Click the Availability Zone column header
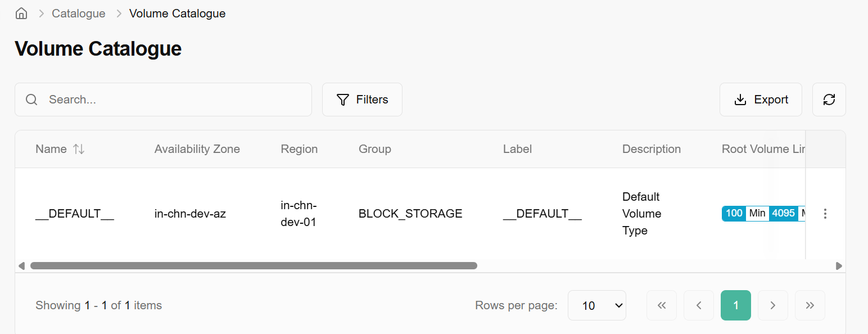This screenshot has height=334, width=868. (x=197, y=149)
